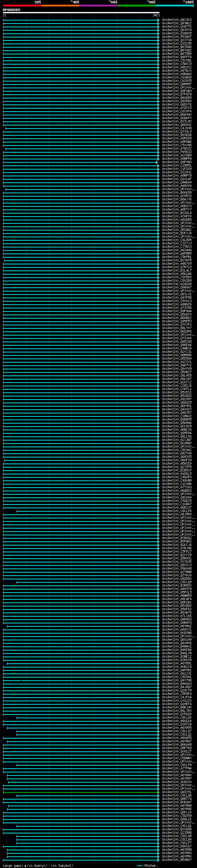Select the UniRef100_C5GEZ9 label
This screenshot has width=197, height=868.
[177, 501]
